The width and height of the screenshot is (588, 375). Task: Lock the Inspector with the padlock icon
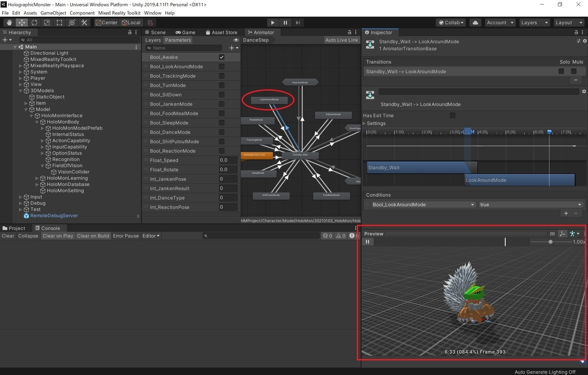[x=577, y=32]
